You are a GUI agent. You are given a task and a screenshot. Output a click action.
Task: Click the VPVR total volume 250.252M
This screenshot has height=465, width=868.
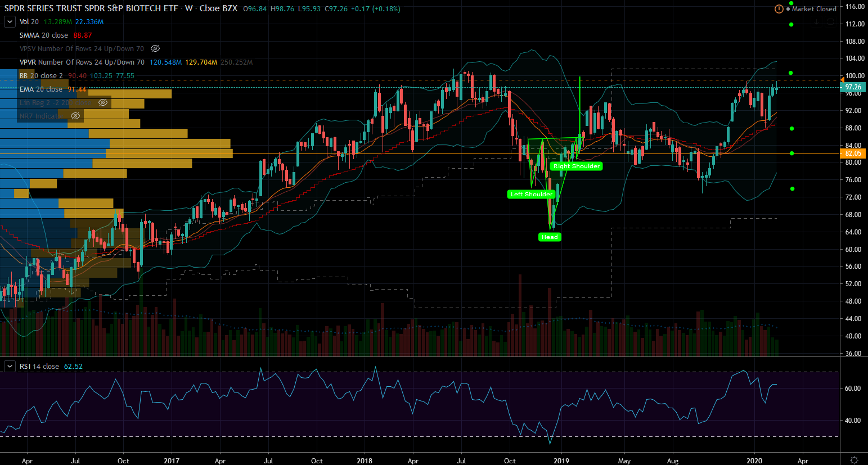tap(237, 62)
